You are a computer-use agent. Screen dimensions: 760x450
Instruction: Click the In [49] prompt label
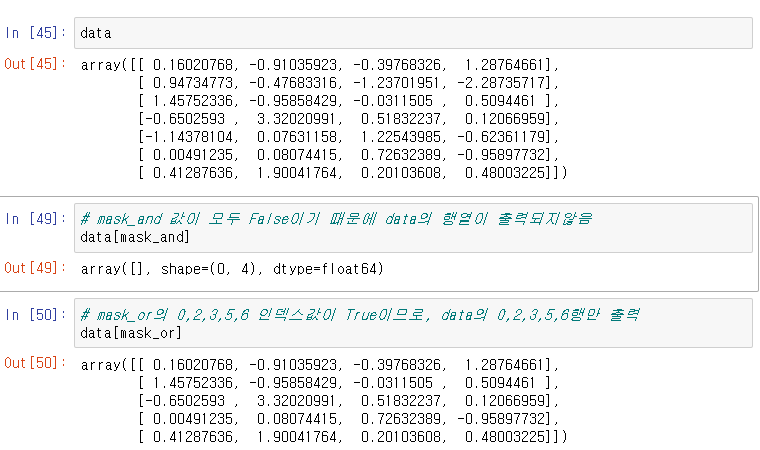[35, 219]
